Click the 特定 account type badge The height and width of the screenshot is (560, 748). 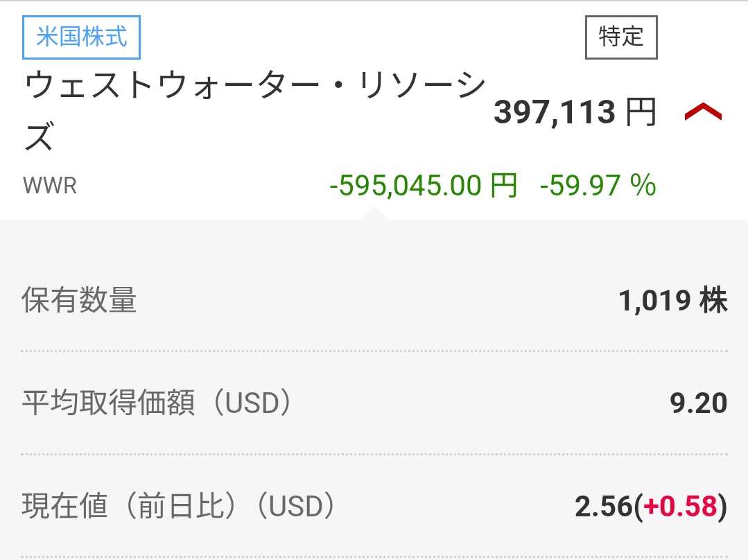(621, 37)
